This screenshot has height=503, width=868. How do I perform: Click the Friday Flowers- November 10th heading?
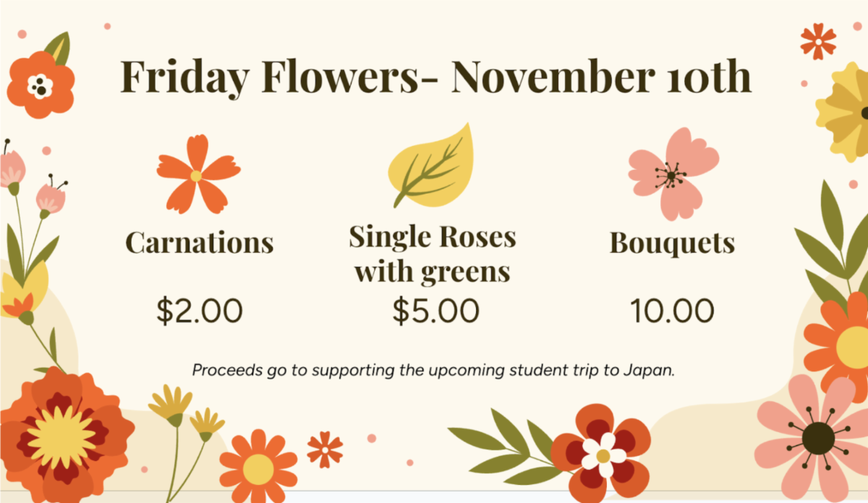[x=435, y=77]
